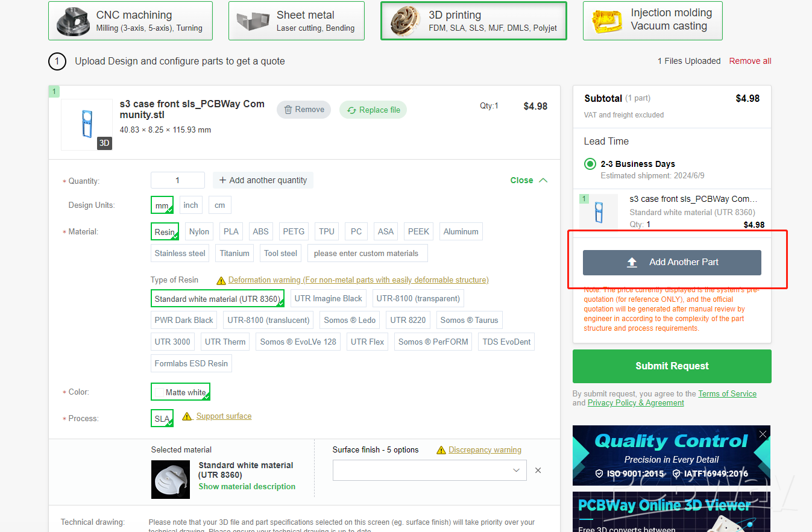Select Somos Taurus resin
This screenshot has width=812, height=532.
pyautogui.click(x=470, y=320)
